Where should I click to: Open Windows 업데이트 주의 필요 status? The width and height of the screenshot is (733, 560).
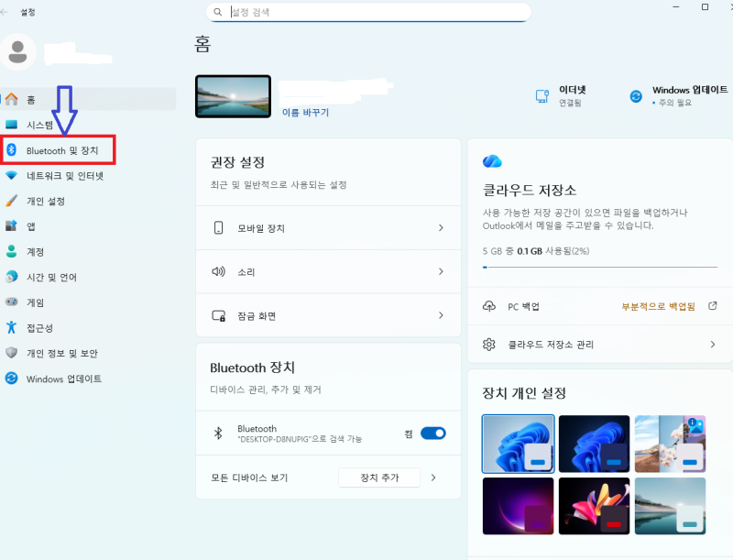(x=679, y=96)
